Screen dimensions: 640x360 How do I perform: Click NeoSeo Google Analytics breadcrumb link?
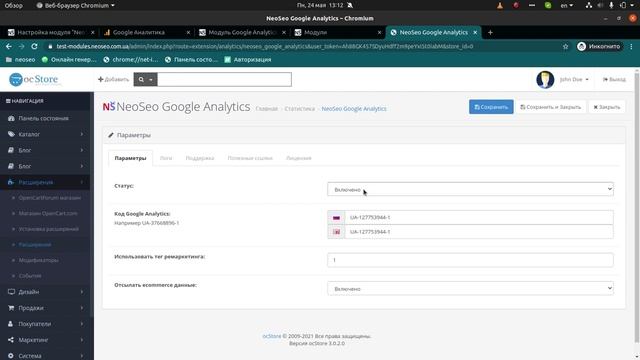click(x=354, y=109)
